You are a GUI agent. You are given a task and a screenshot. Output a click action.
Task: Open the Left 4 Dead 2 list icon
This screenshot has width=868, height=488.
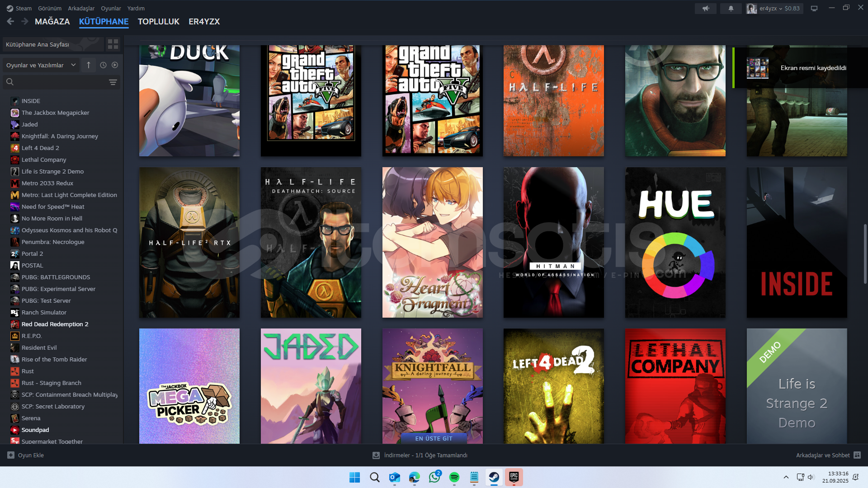[x=15, y=148]
